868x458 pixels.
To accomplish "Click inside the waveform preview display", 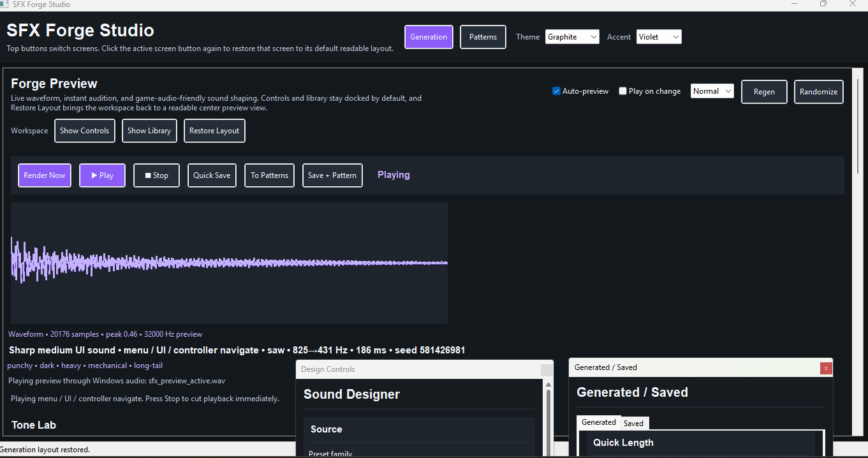I will (229, 263).
